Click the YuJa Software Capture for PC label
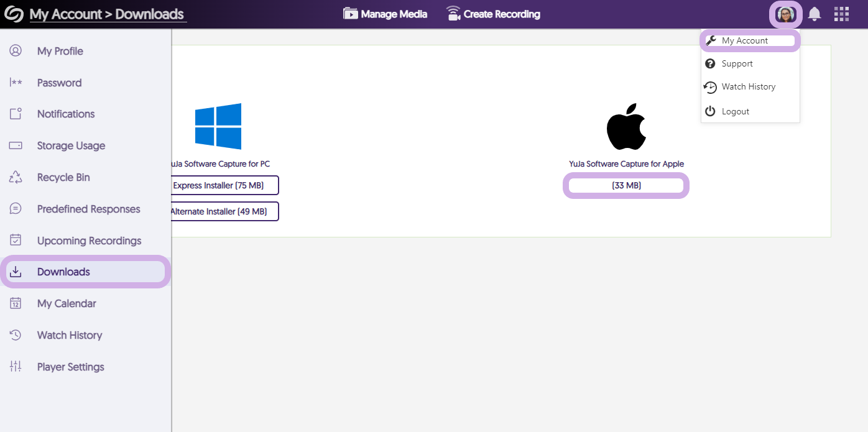This screenshot has height=432, width=868. 221,164
